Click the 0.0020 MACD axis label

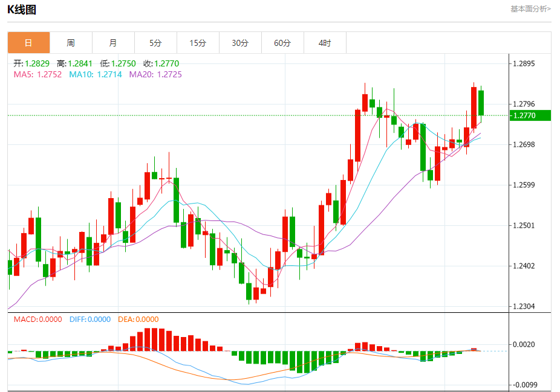[x=524, y=344]
